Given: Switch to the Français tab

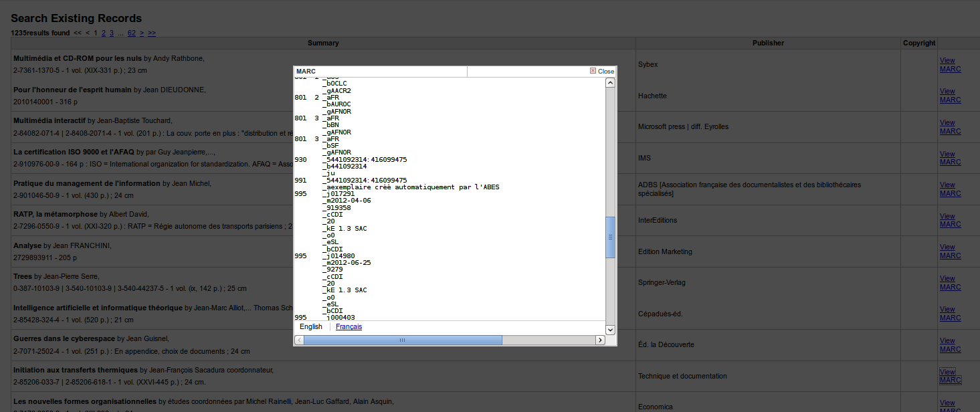Looking at the screenshot, I should click(x=349, y=326).
